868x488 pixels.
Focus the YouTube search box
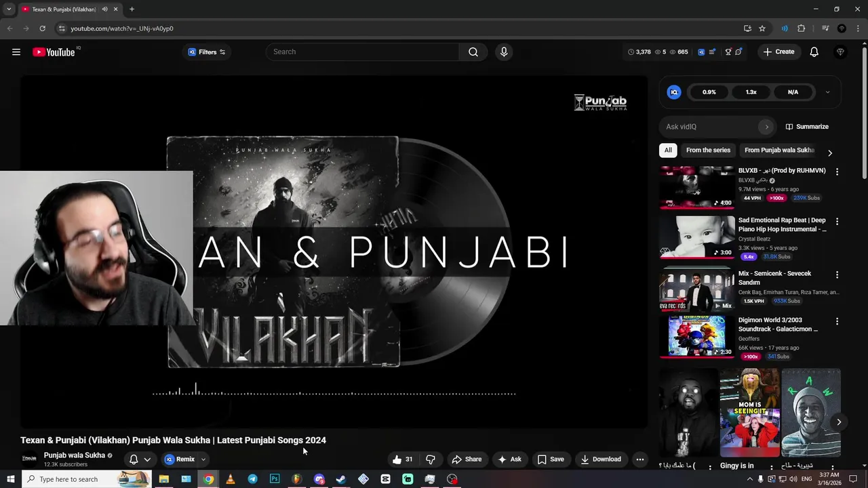[363, 52]
